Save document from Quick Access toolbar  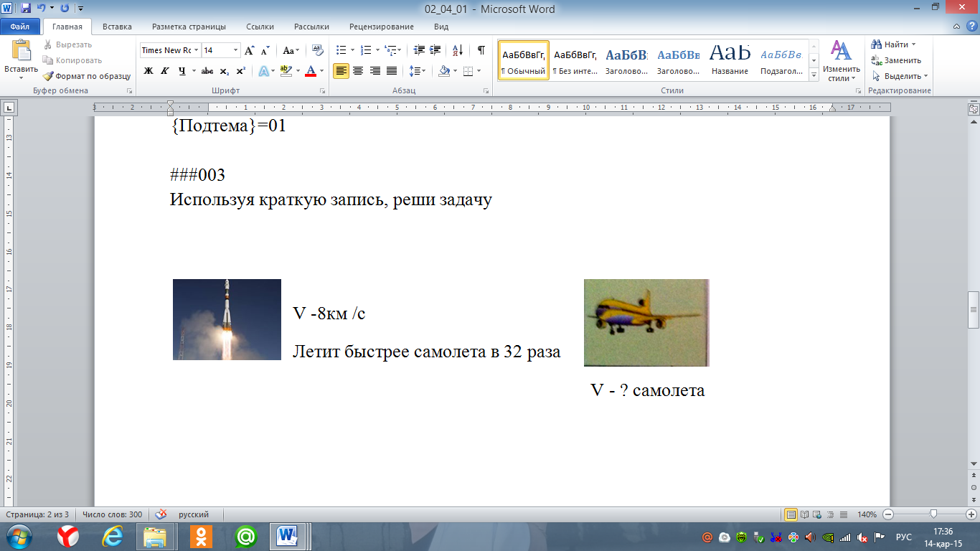pyautogui.click(x=26, y=9)
